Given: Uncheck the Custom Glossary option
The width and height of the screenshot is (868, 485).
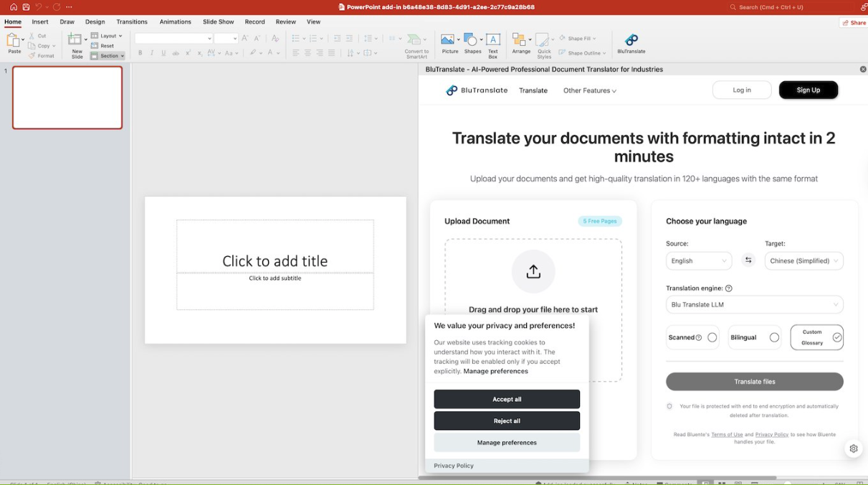Looking at the screenshot, I should click(836, 337).
